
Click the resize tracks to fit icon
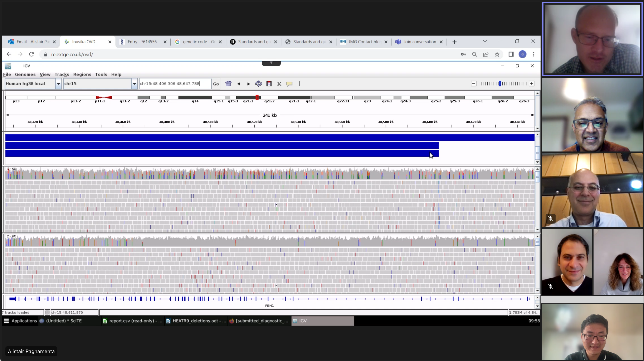279,84
